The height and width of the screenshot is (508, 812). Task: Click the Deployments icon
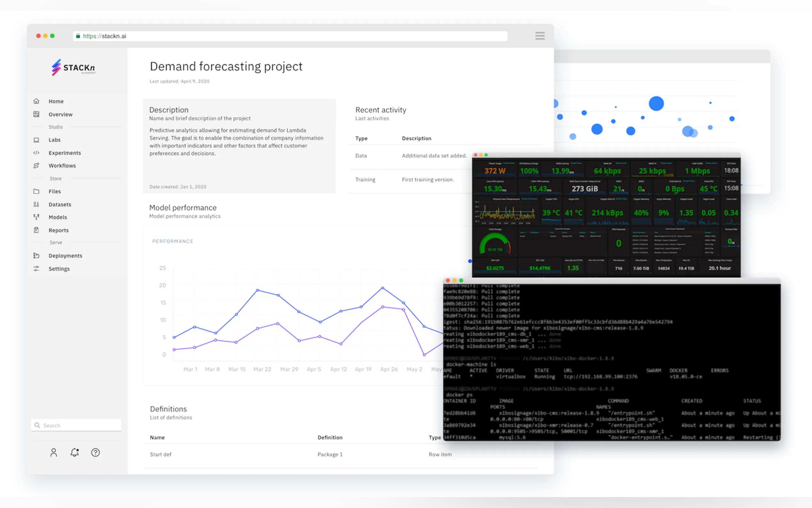tap(36, 256)
